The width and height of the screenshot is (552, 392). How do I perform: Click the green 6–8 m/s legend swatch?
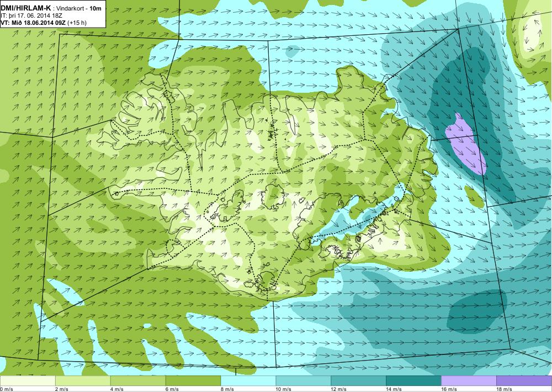pyautogui.click(x=193, y=381)
